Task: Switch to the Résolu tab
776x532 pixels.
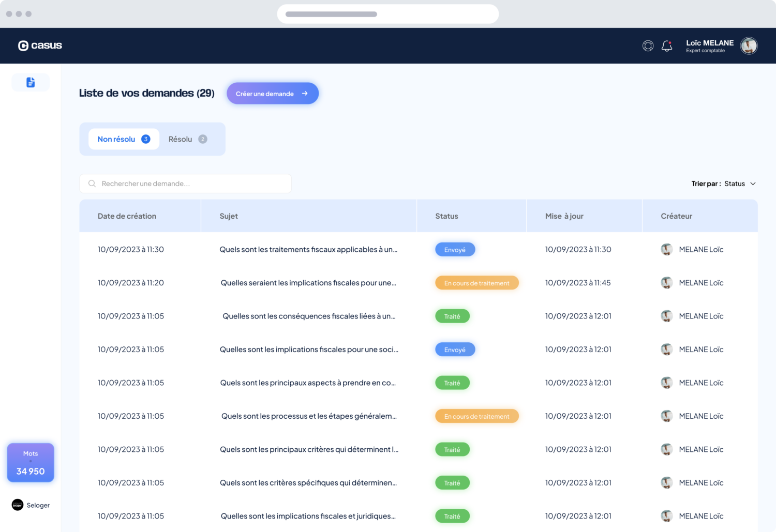Action: pos(188,139)
